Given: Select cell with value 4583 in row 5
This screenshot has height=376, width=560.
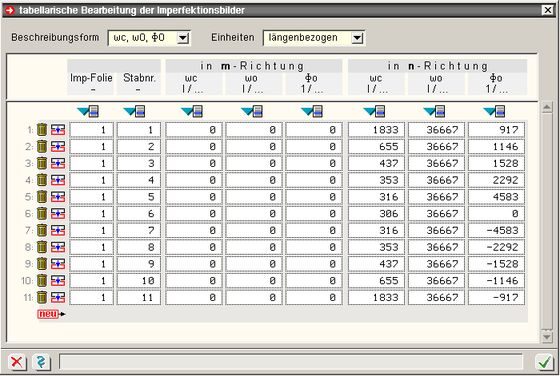Looking at the screenshot, I should [x=496, y=197].
